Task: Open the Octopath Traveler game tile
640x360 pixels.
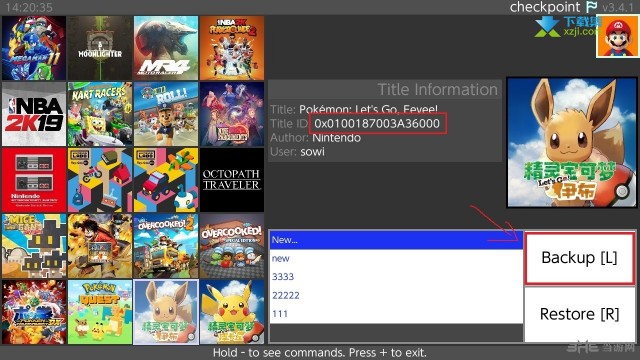Action: tap(232, 180)
